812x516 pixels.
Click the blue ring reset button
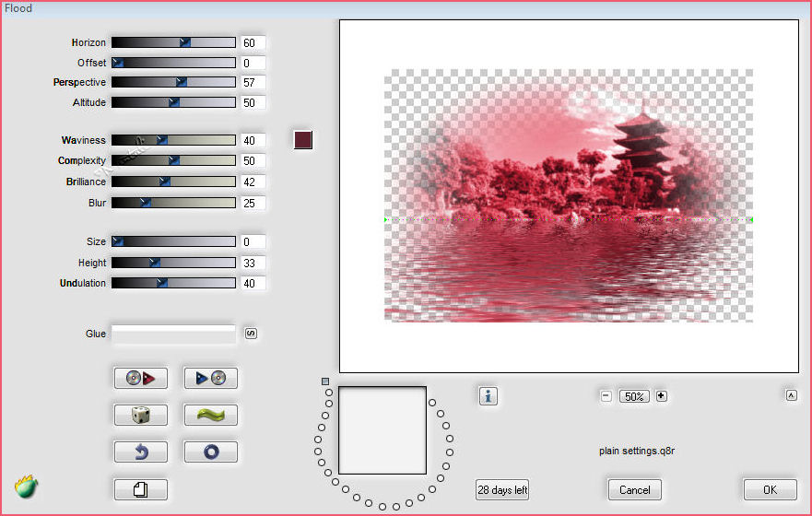210,452
